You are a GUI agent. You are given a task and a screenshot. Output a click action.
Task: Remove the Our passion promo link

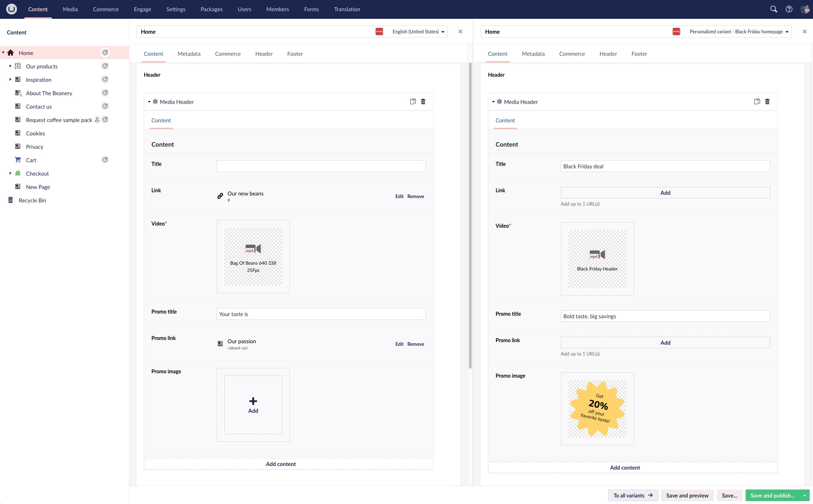point(415,344)
